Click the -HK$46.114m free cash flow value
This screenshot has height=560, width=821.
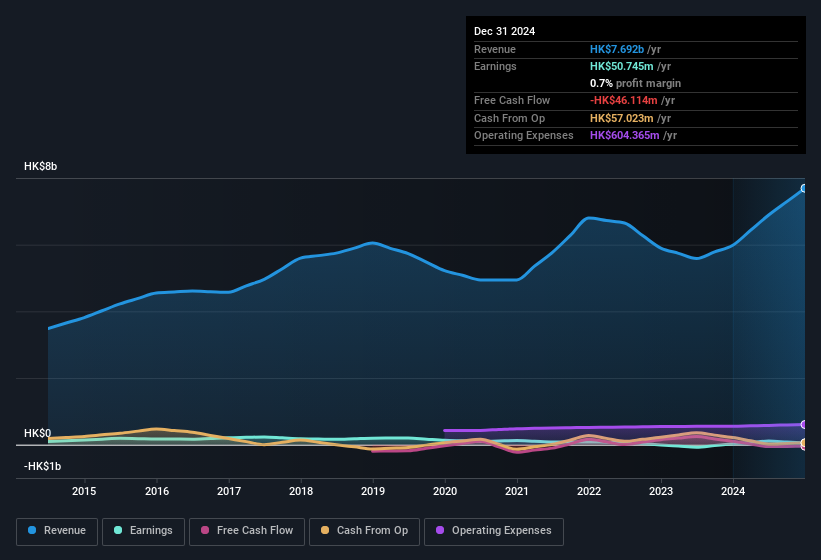[624, 100]
